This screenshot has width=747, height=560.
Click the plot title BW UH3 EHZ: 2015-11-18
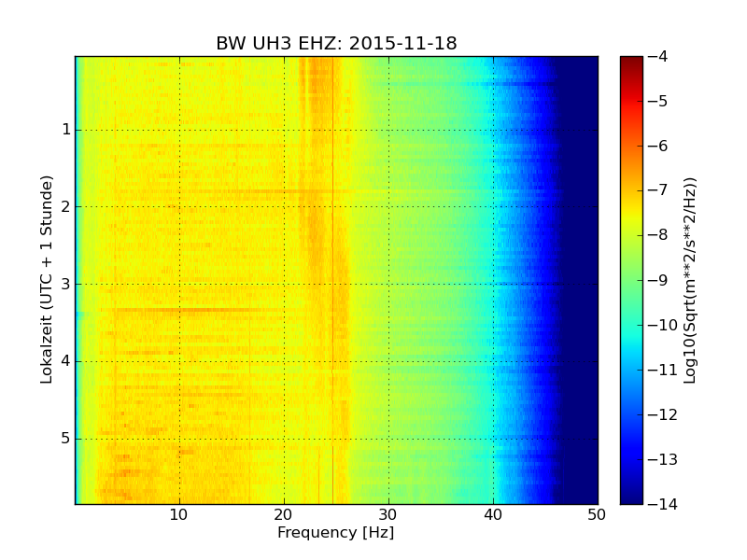336,43
